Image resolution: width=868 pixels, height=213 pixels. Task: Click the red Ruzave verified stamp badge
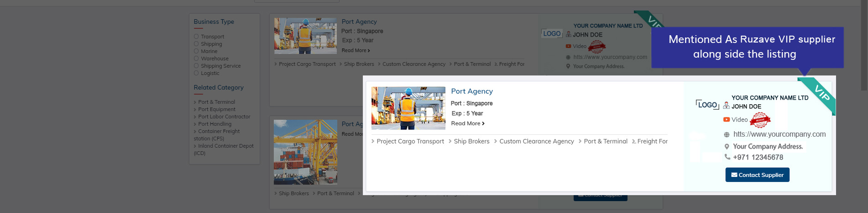pos(760,120)
